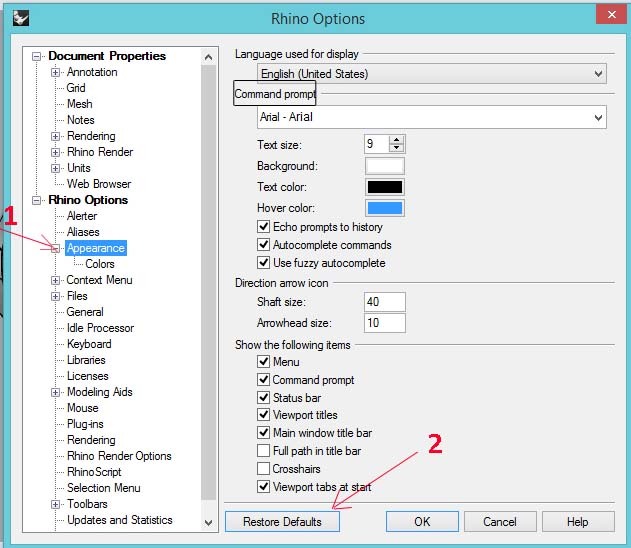Expand the Context Menu node

pyautogui.click(x=56, y=280)
